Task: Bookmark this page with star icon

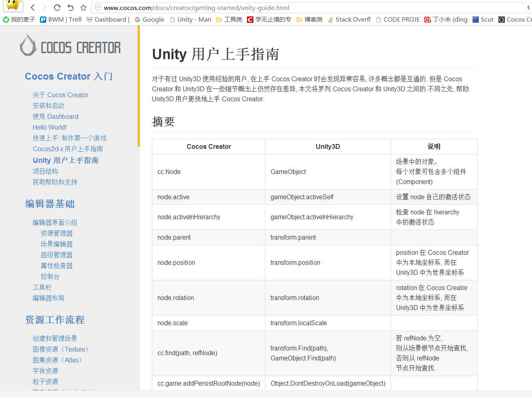Action: (83, 8)
